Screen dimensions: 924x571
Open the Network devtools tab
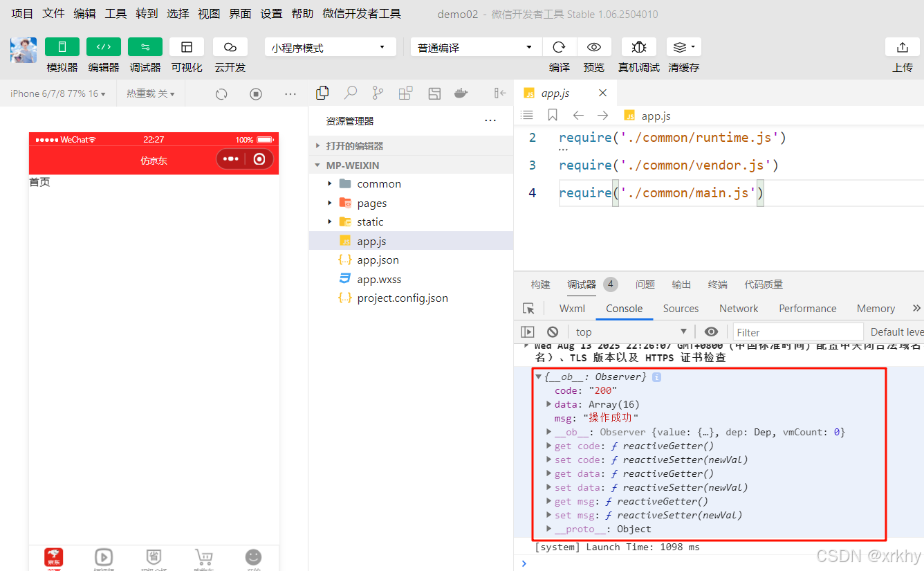[x=739, y=309]
